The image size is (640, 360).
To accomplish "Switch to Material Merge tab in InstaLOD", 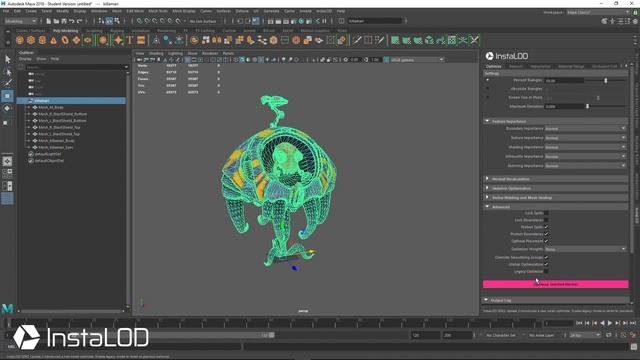I will [x=571, y=66].
